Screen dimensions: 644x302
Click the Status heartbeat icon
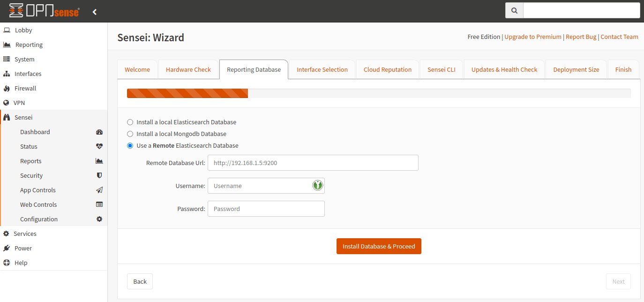[99, 147]
